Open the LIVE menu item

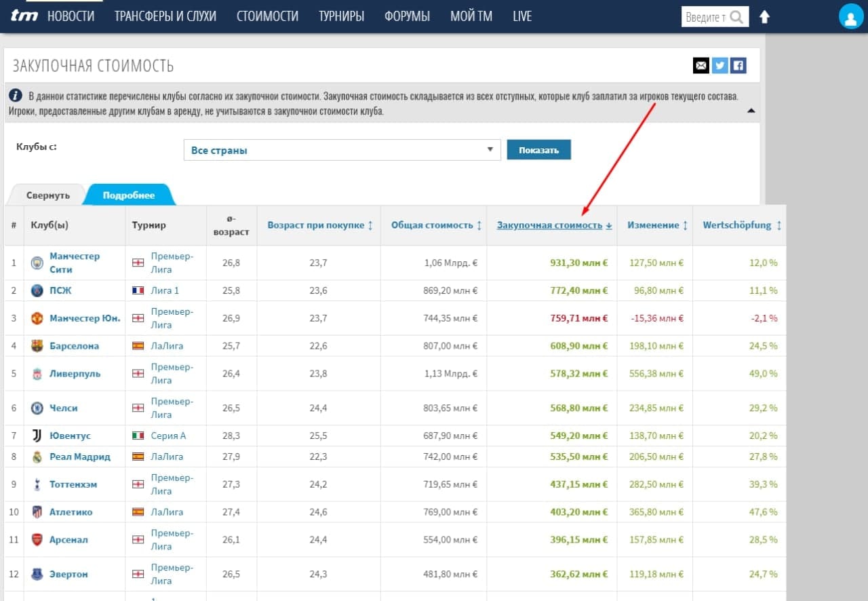click(x=522, y=16)
